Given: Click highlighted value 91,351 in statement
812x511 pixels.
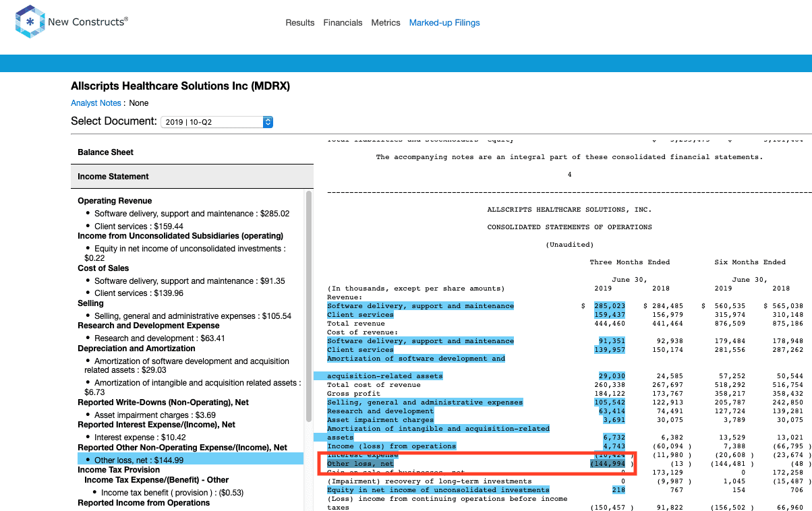Looking at the screenshot, I should point(612,341).
